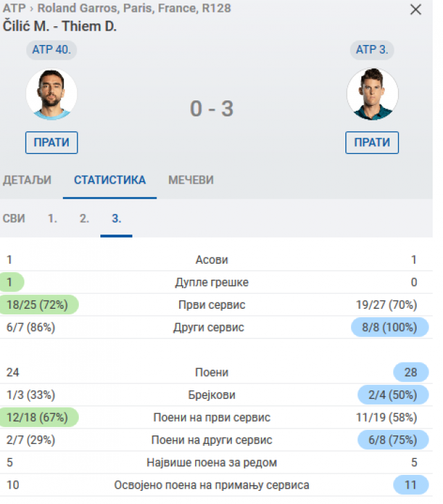Screen dimensions: 443x504
Task: Click the ATP 3. ranking badge
Action: tap(372, 50)
